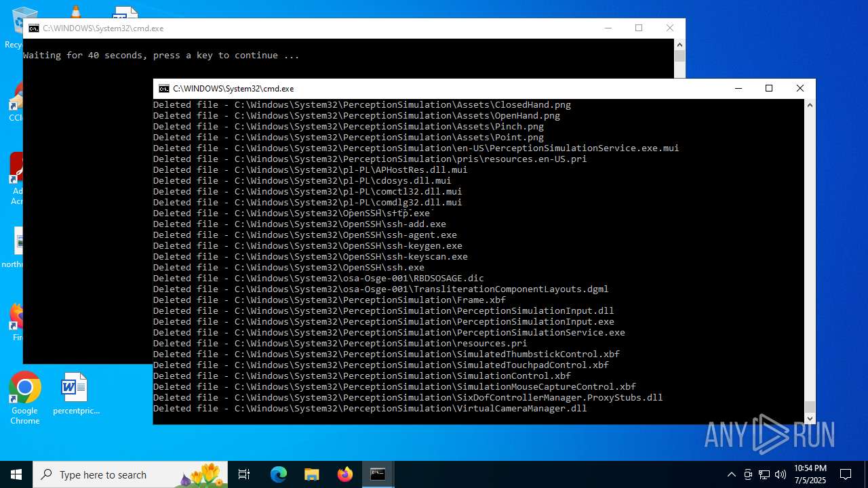The image size is (868, 488).
Task: Click the line deleting SixDofControllerManager.ProxyStubs.dll
Action: tap(408, 398)
